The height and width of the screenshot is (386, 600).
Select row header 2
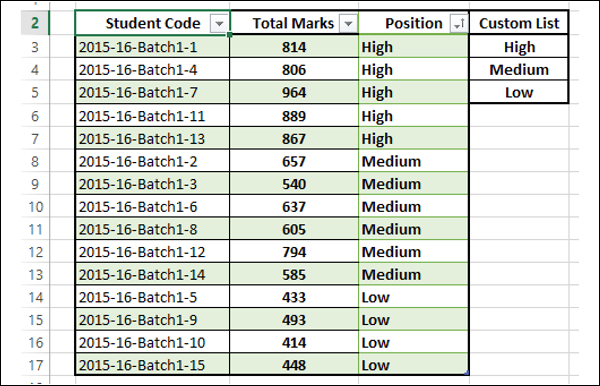35,23
